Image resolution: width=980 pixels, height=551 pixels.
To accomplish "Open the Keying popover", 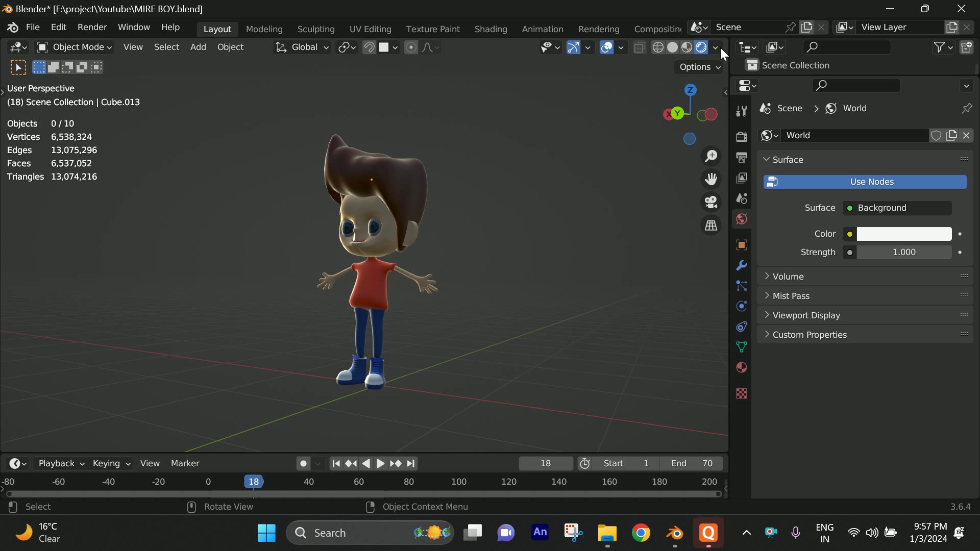I will [x=111, y=463].
